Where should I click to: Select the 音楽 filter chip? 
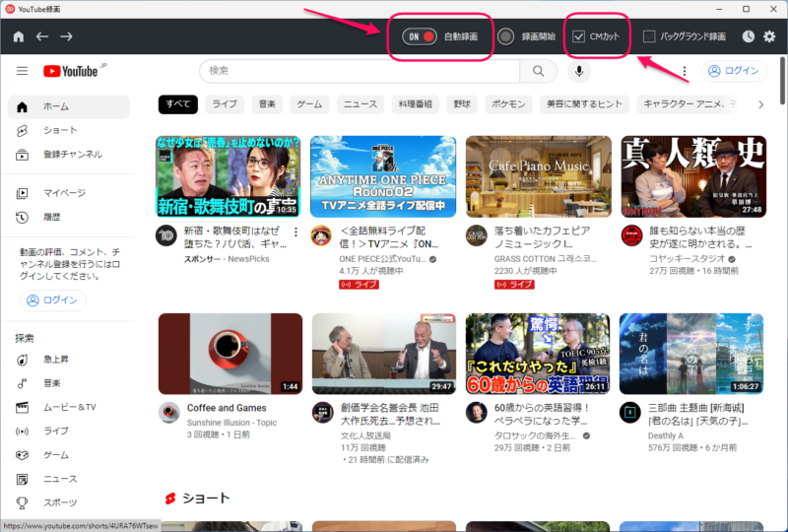point(267,104)
